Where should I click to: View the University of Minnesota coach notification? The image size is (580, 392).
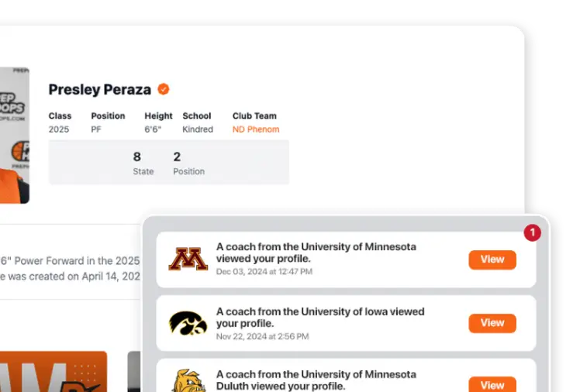[x=492, y=260]
